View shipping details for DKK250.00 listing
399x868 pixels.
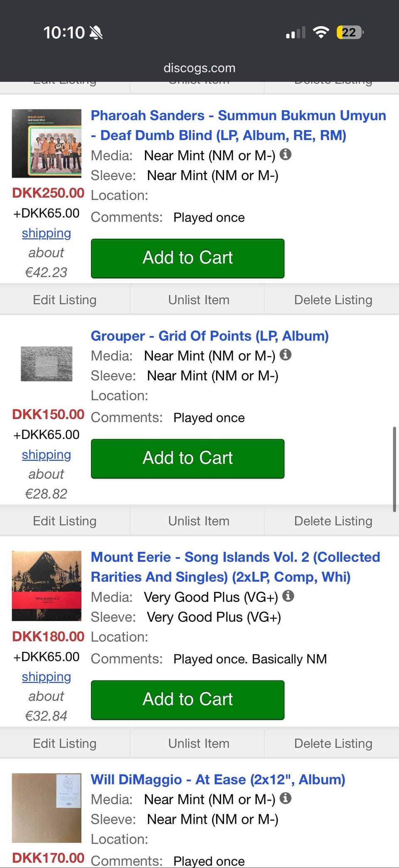coord(47,233)
